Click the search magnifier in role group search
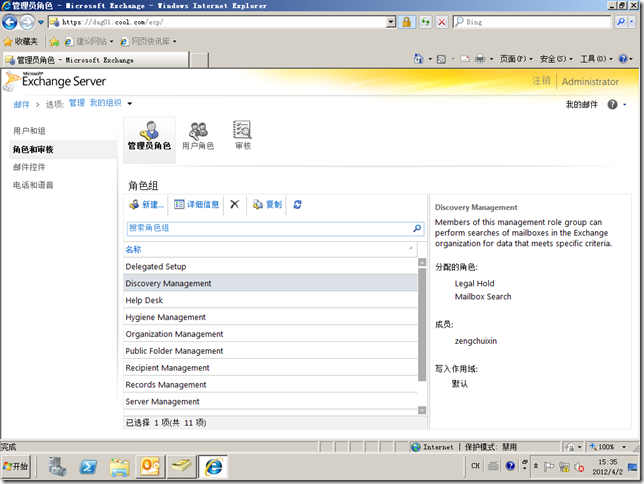The height and width of the screenshot is (484, 644). click(417, 228)
